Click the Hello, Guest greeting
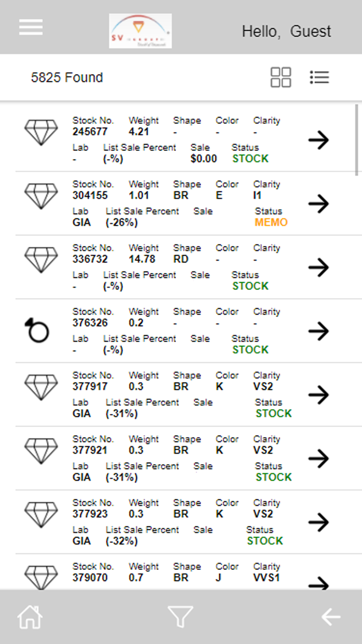362x644 pixels. (286, 32)
